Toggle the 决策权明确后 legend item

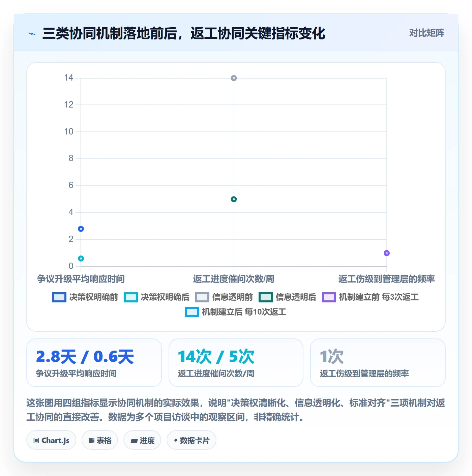(x=156, y=297)
